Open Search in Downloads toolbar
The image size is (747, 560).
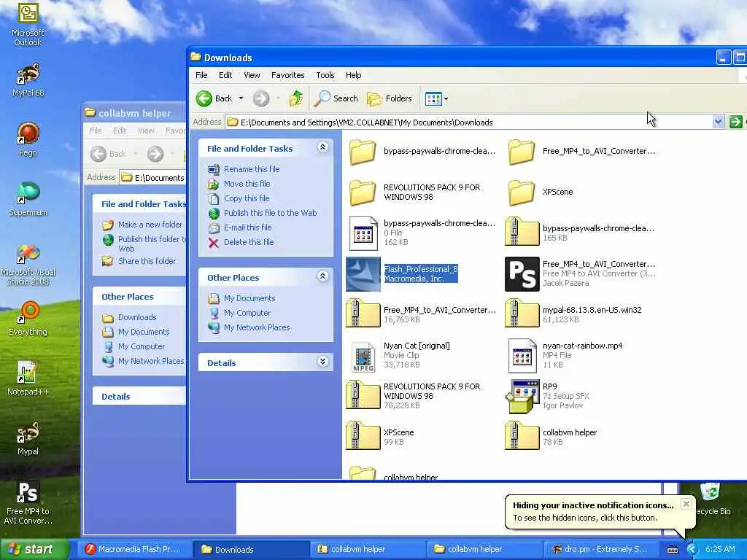coord(336,98)
